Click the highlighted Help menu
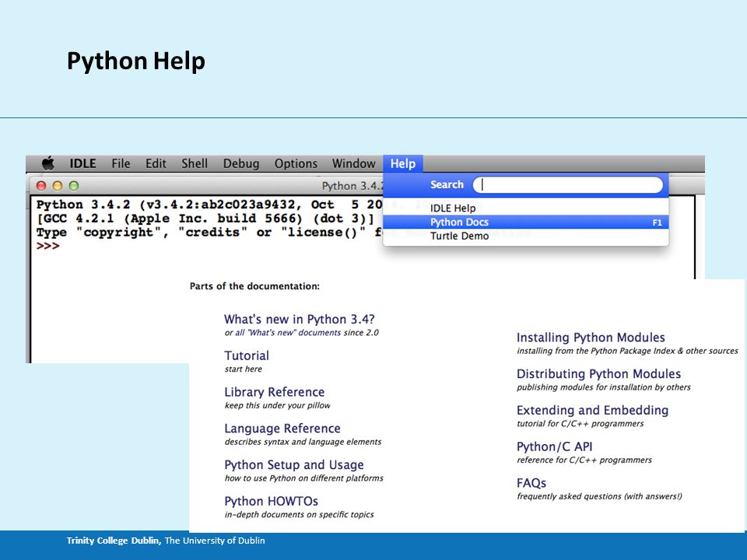The width and height of the screenshot is (747, 560). (403, 163)
